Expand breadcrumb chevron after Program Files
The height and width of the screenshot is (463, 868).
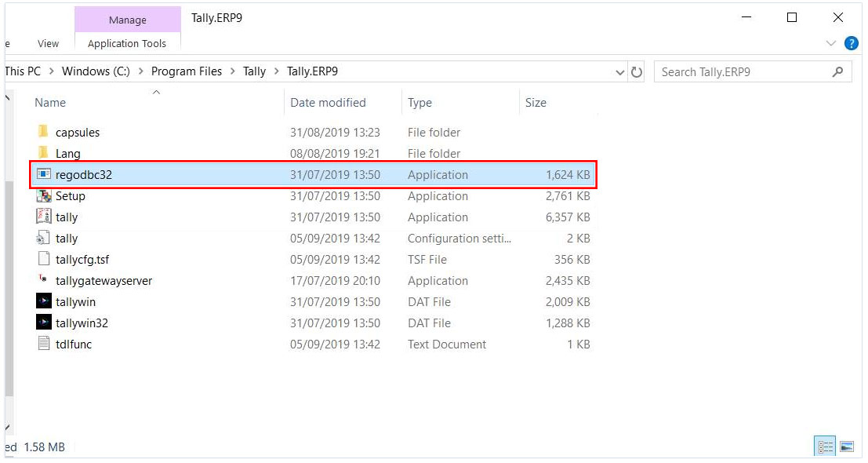click(233, 71)
